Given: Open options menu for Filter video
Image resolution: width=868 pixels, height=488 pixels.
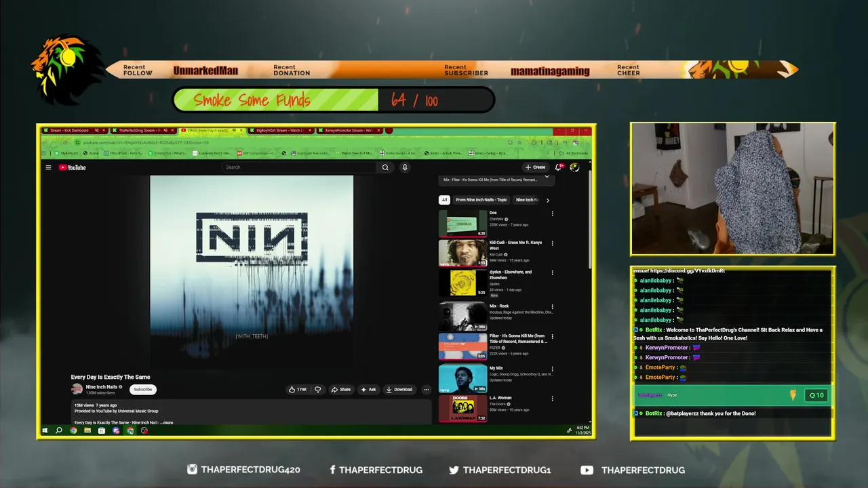Looking at the screenshot, I should [x=552, y=336].
